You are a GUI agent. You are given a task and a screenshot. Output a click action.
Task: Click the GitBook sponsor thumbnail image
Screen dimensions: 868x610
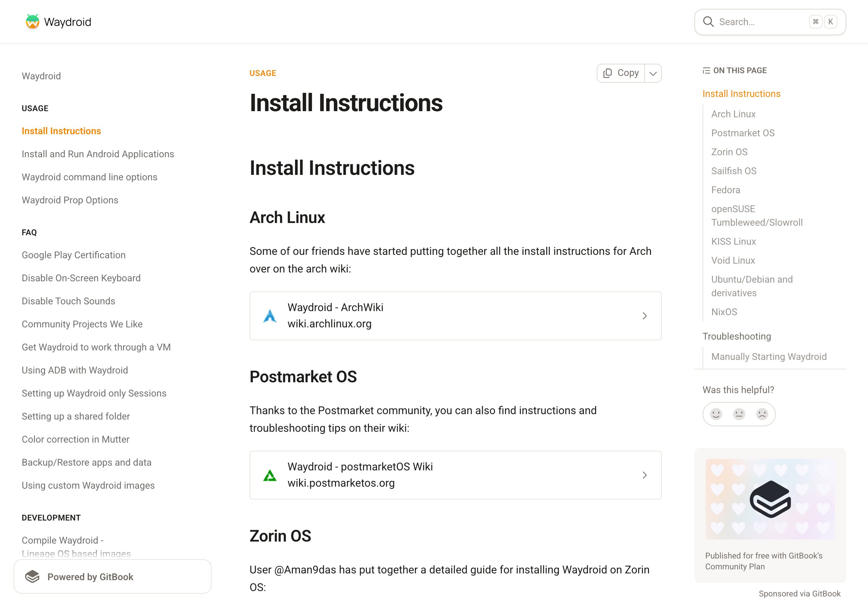pos(770,499)
